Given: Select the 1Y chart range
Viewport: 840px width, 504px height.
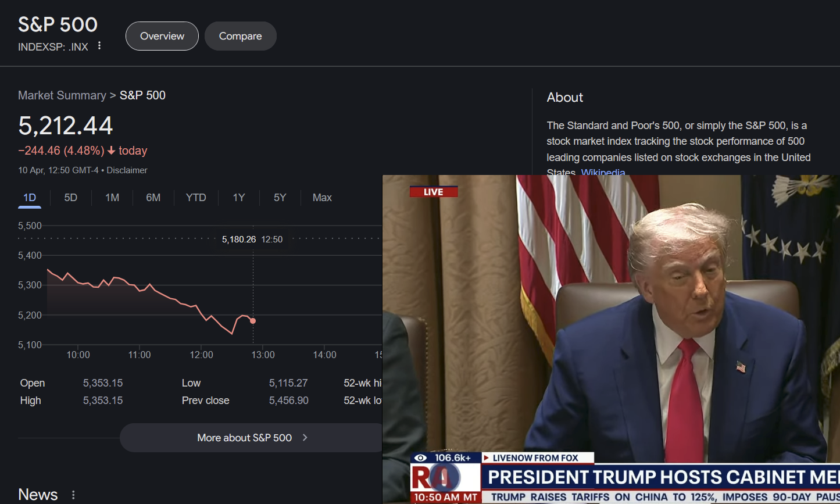Looking at the screenshot, I should tap(239, 198).
